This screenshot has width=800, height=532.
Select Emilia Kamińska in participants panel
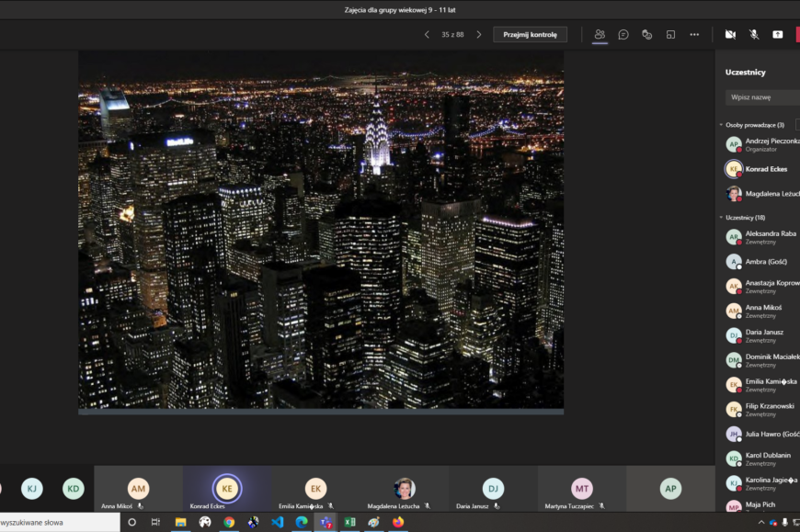coord(762,385)
